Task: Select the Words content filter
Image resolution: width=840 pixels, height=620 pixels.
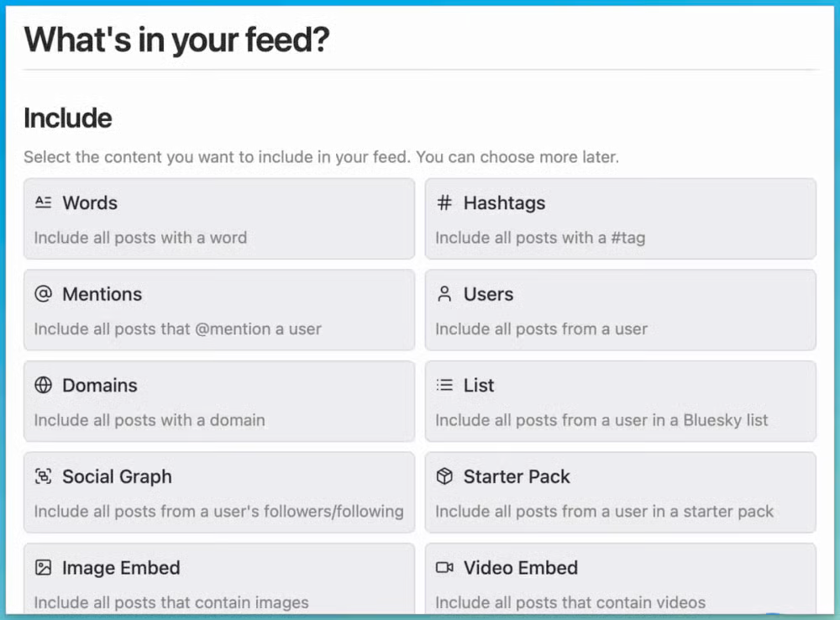Action: click(218, 219)
